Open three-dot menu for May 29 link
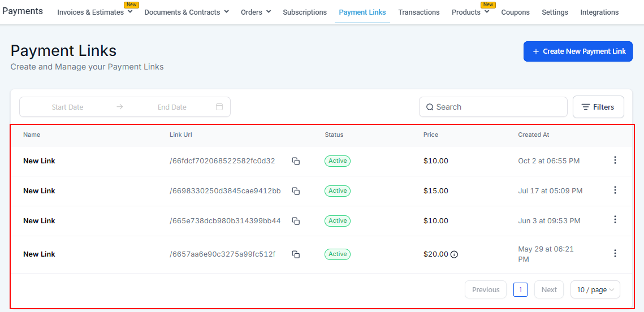 [x=615, y=254]
